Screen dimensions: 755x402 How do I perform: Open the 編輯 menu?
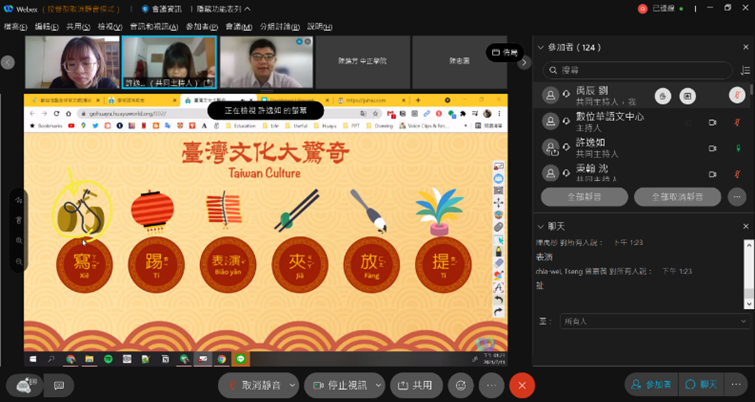[x=47, y=26]
